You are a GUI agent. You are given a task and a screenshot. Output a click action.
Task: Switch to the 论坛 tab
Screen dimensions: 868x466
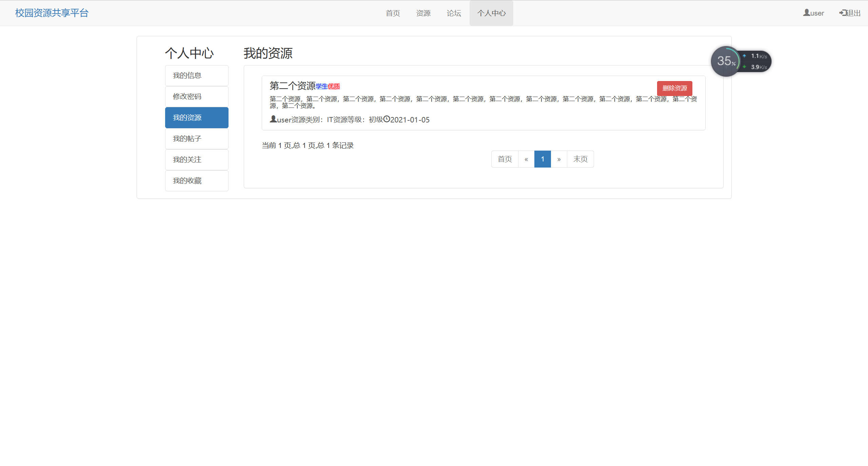click(453, 13)
